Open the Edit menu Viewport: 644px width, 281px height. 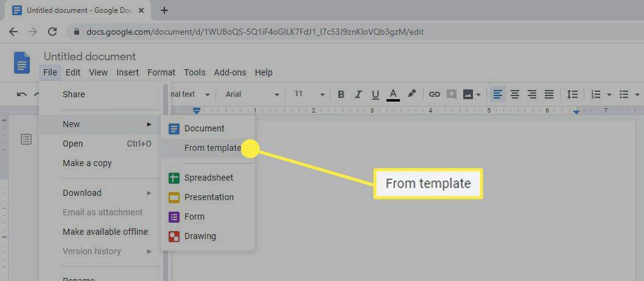(73, 72)
